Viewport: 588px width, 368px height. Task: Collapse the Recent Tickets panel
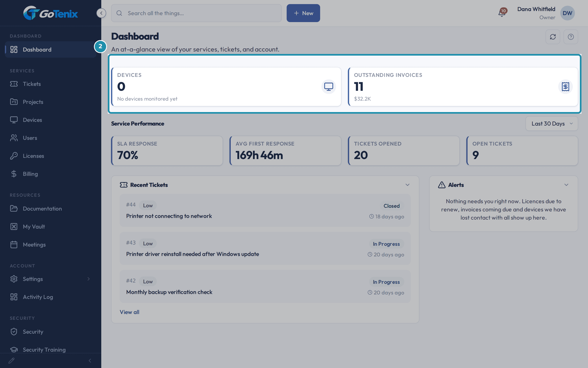coord(408,185)
